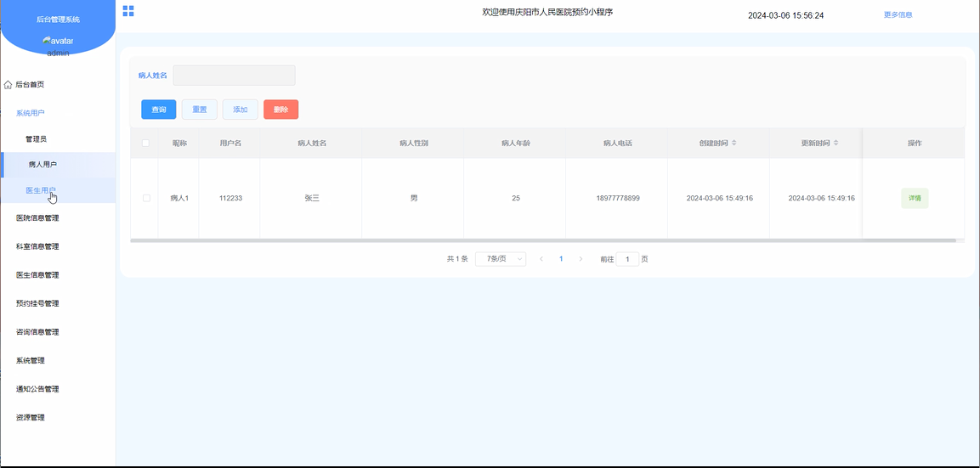Image resolution: width=980 pixels, height=468 pixels.
Task: Click the header datetime 2024-03-06 15:56:24
Action: pyautogui.click(x=785, y=15)
